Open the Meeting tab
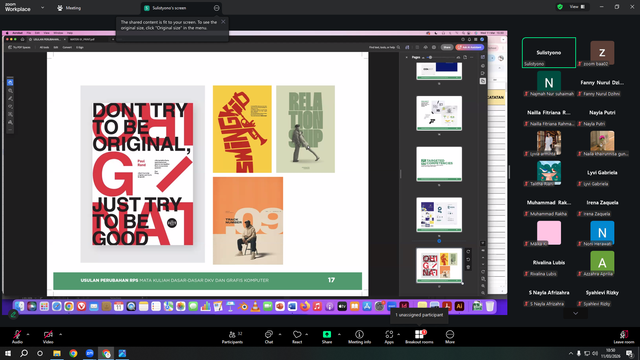 [x=69, y=8]
